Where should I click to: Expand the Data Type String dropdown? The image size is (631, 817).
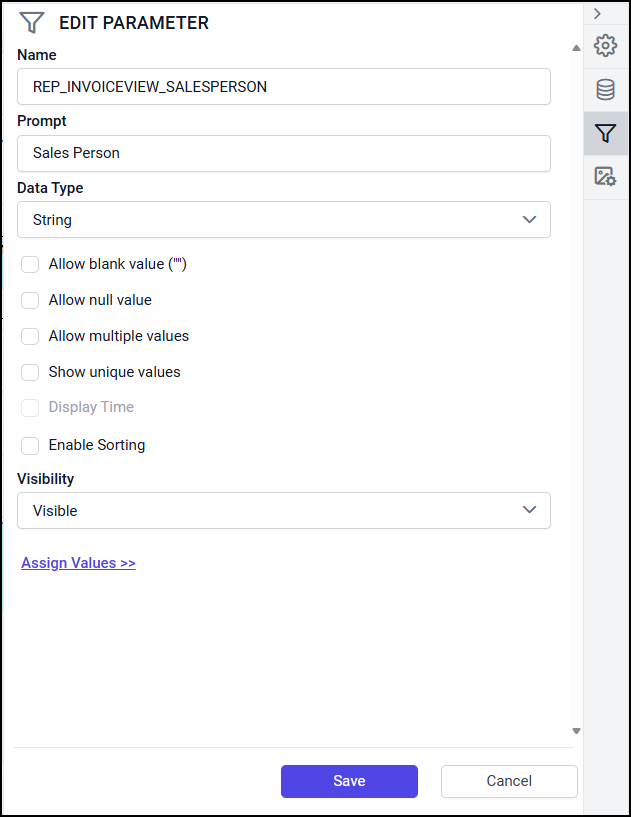(284, 220)
